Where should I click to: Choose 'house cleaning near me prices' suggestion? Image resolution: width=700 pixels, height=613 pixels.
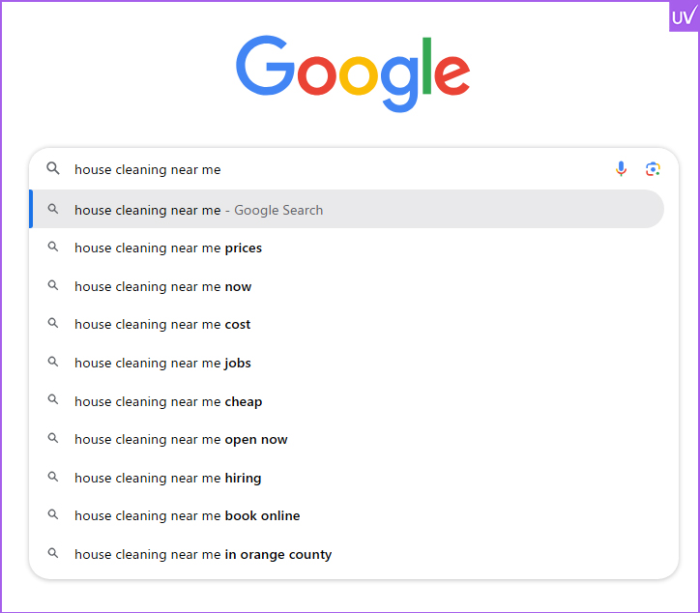coord(168,248)
